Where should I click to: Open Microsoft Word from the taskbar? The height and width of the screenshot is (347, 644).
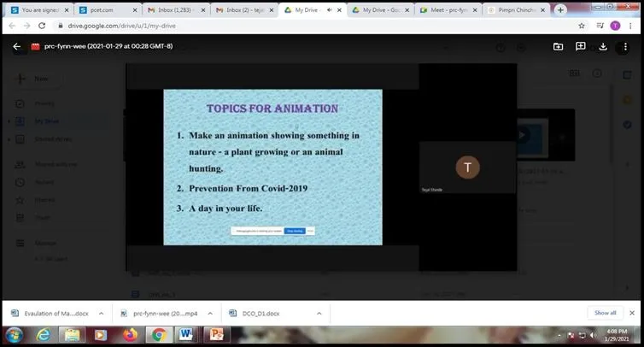185,335
